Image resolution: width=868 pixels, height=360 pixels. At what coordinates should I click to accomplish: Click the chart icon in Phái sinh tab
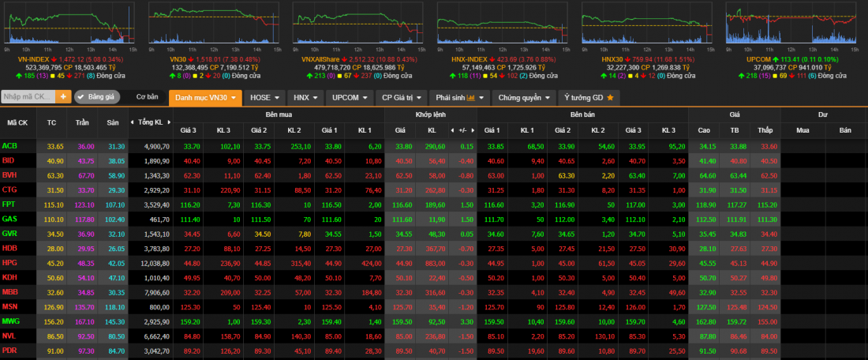point(471,98)
